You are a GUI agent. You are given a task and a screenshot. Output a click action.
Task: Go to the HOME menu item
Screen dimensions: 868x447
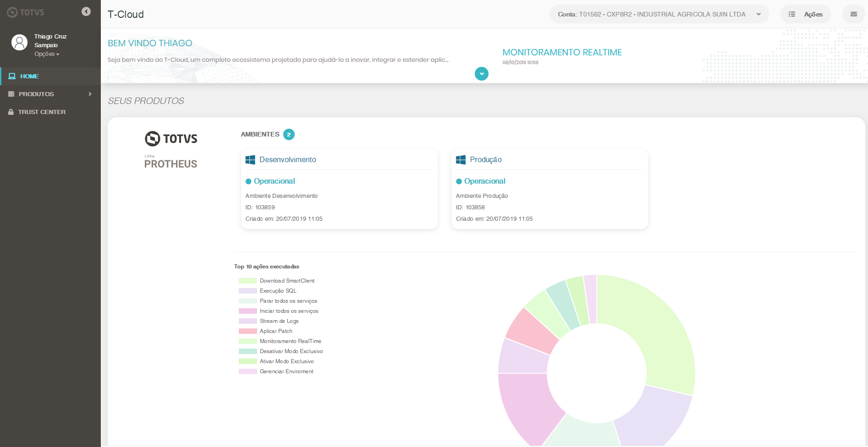point(50,76)
